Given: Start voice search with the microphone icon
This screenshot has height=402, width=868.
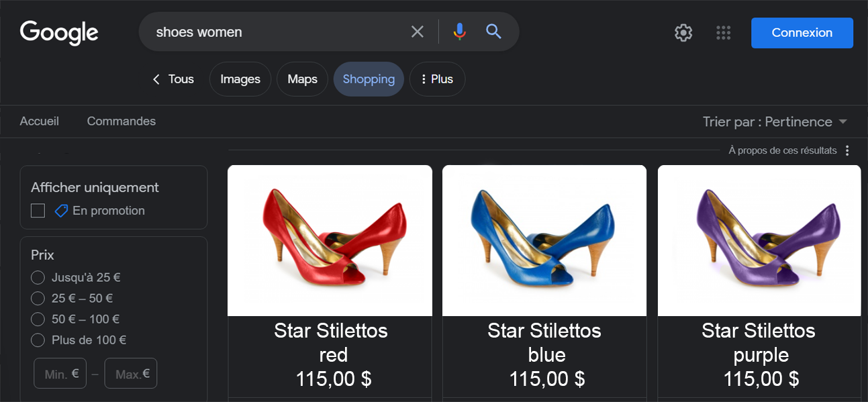Looking at the screenshot, I should (x=459, y=32).
